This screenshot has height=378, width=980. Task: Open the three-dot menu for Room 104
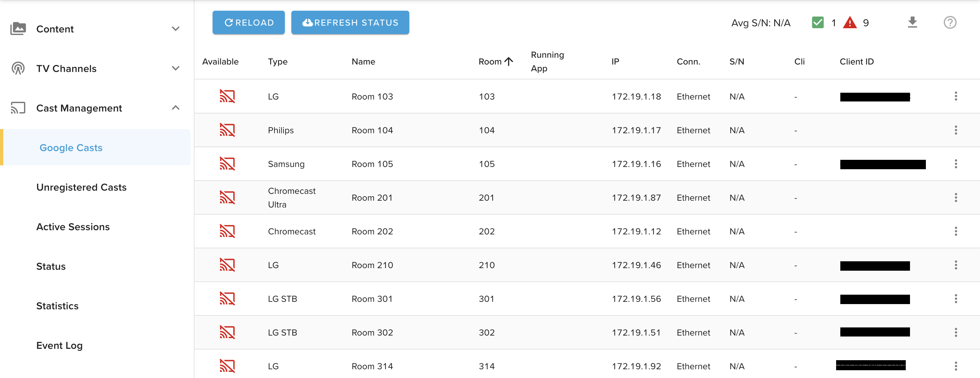click(x=955, y=130)
